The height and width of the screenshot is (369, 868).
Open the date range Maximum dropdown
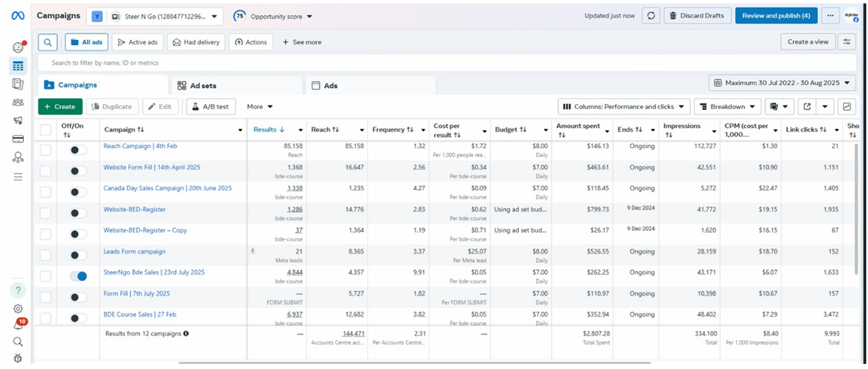coord(782,83)
